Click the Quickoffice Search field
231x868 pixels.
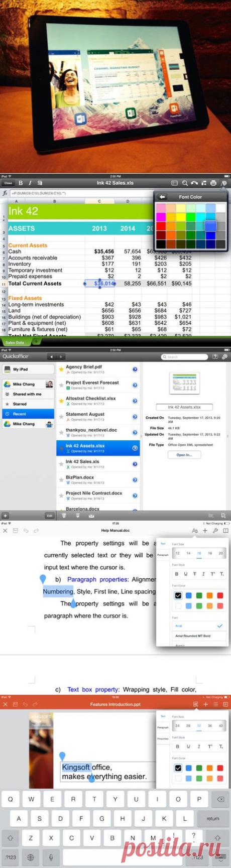point(184,356)
